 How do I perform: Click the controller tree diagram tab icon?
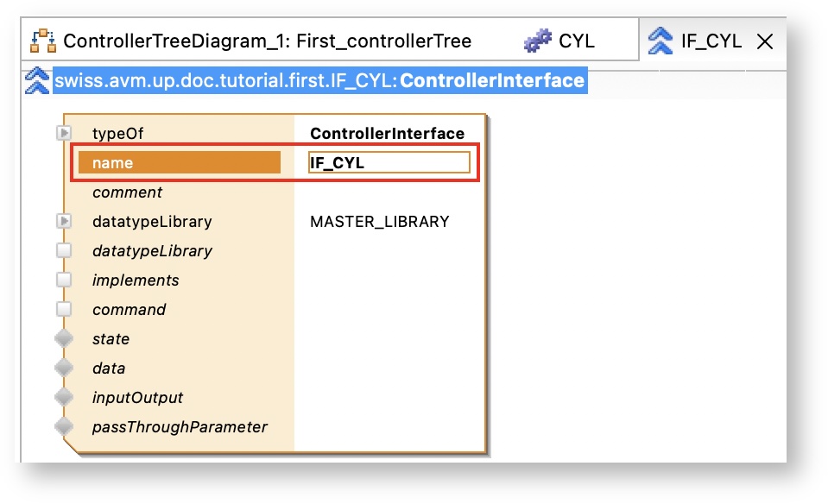point(43,41)
